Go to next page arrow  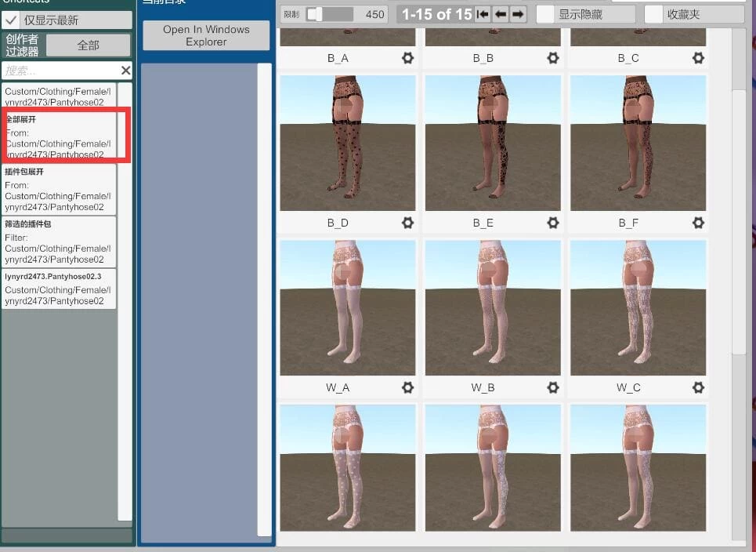[x=519, y=13]
